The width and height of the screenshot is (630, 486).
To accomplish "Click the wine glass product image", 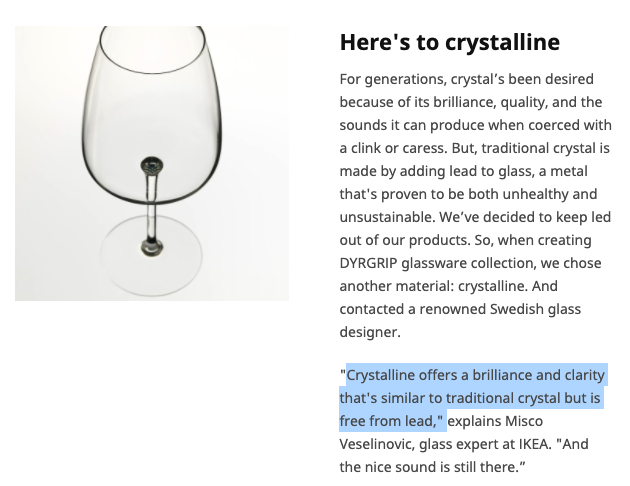I will click(x=152, y=163).
